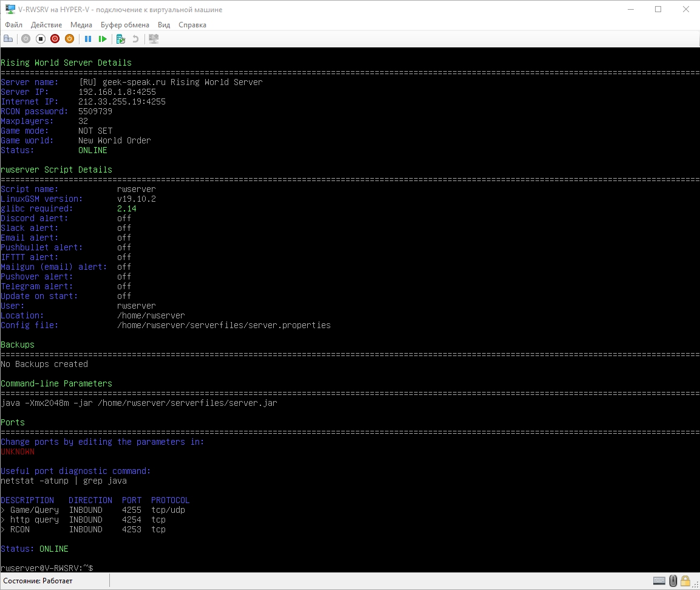Click the Ctrl+Alt+Del toolbar icon

click(x=8, y=39)
